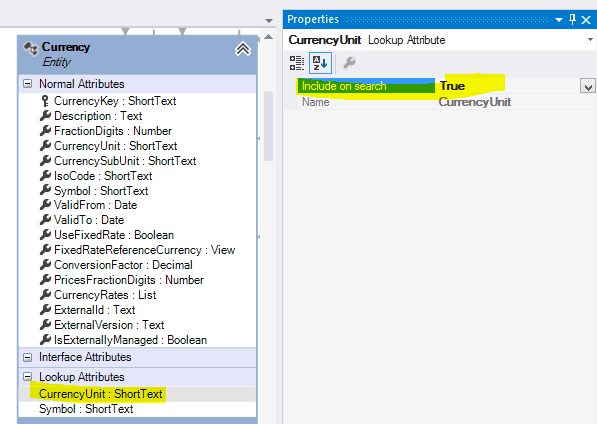The image size is (597, 424).
Task: Click the key icon beside CurrencyKey
Action: (45, 101)
